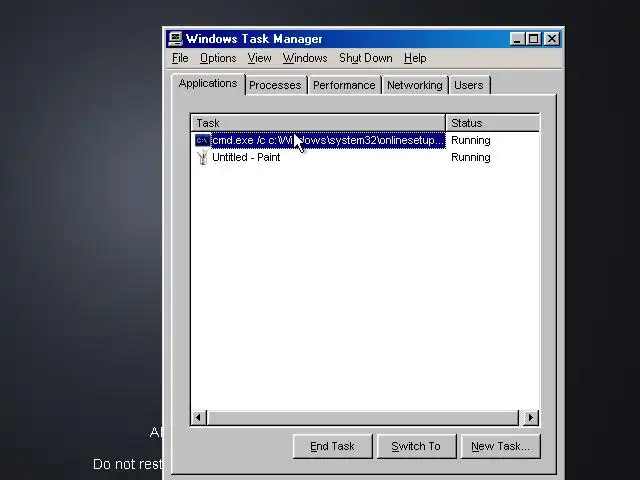This screenshot has height=480, width=640.
Task: Click Running status of cmd.exe task
Action: pyautogui.click(x=471, y=140)
